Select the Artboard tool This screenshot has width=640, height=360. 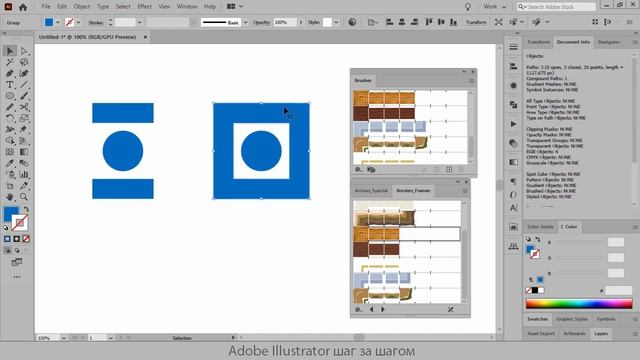tap(10, 186)
